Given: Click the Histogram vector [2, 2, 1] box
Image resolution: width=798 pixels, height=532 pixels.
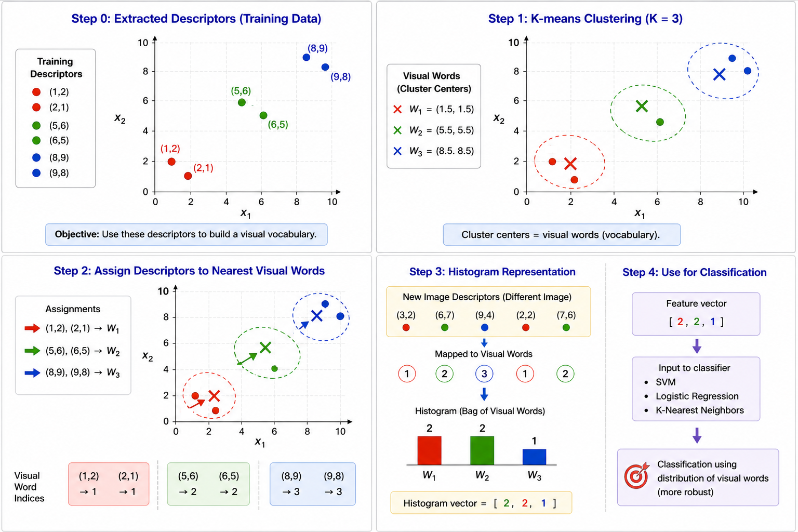Looking at the screenshot, I should [x=481, y=503].
